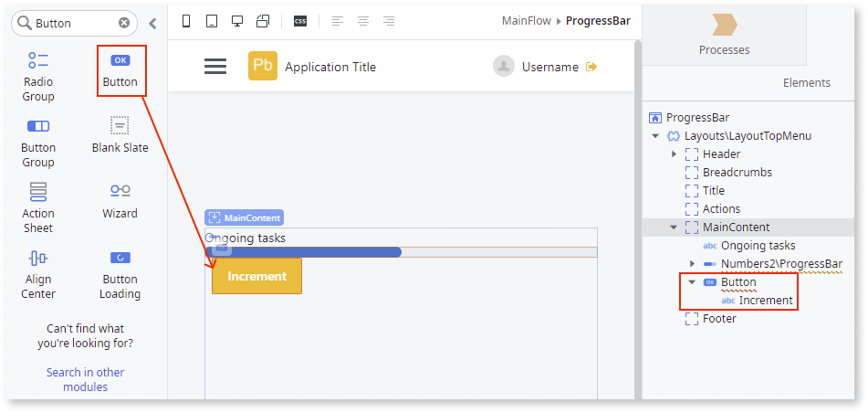
Task: Collapse the Button node in tree
Action: coord(692,282)
